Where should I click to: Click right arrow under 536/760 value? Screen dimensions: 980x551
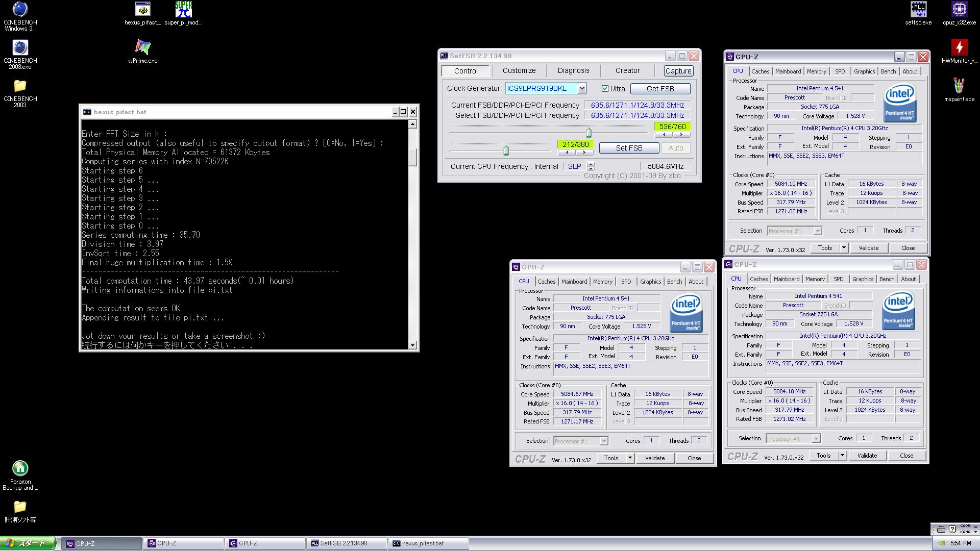(681, 135)
